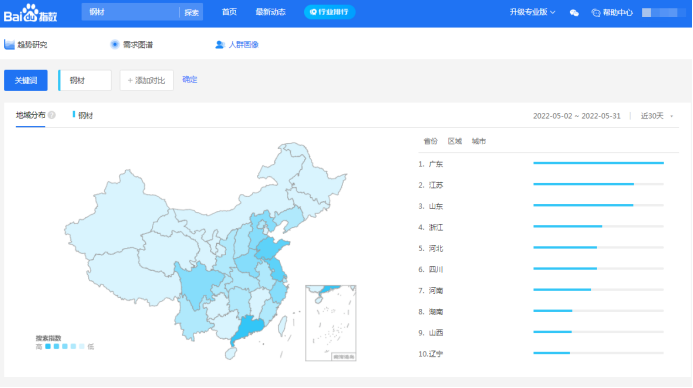Expand the 升级专业版 dropdown

(532, 12)
